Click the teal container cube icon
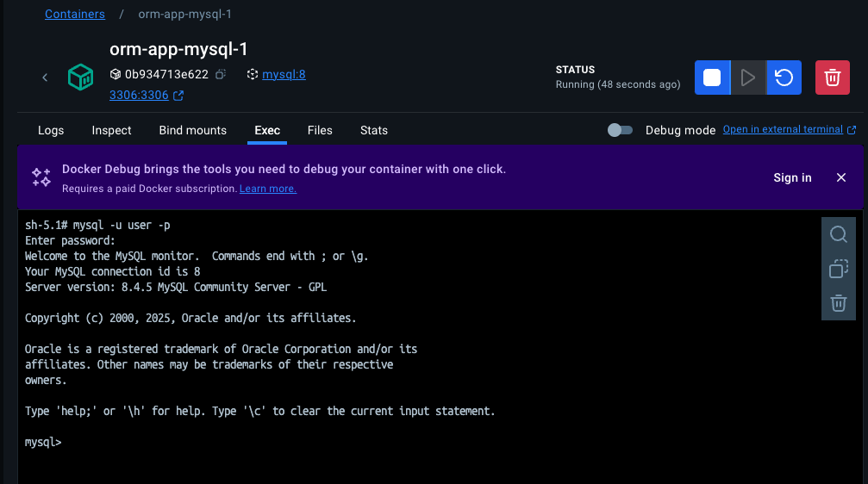The height and width of the screenshot is (484, 868). pyautogui.click(x=80, y=77)
